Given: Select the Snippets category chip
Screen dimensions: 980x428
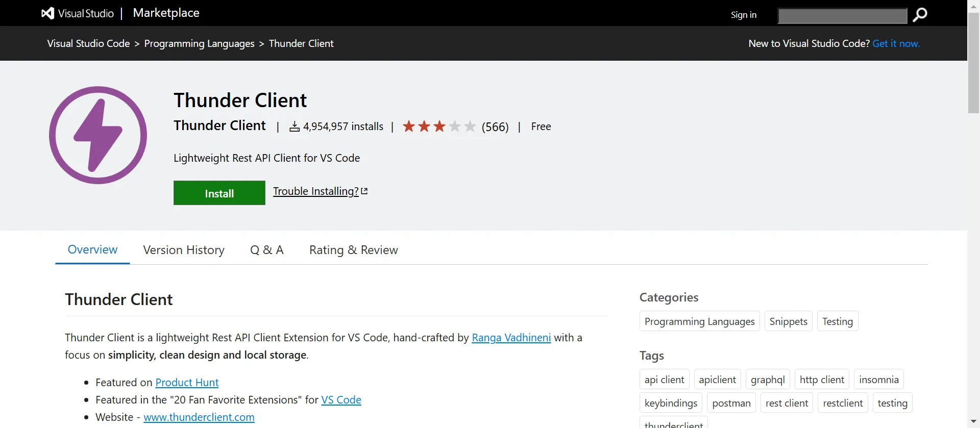Looking at the screenshot, I should [x=788, y=321].
